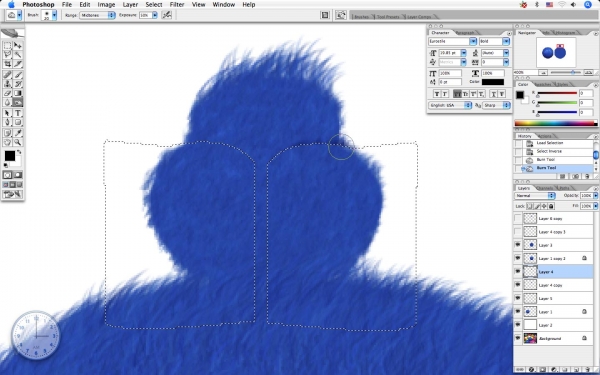Hide the Background layer eye

pos(518,338)
